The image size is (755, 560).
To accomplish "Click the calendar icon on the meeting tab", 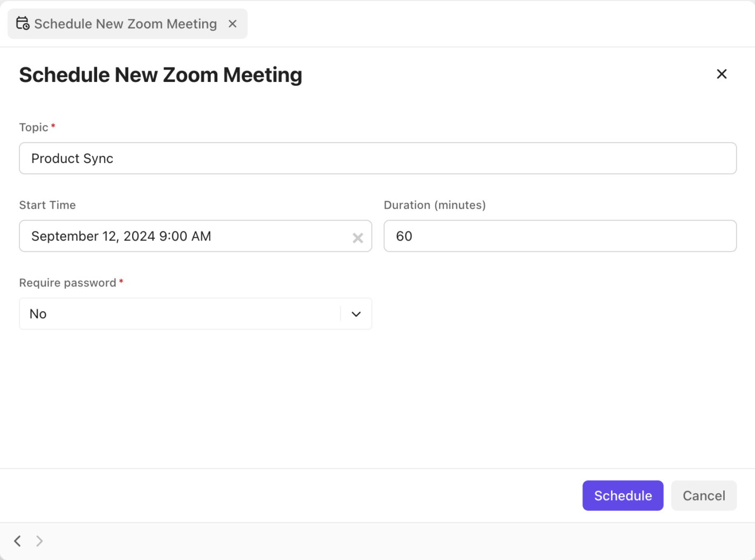I will pos(23,23).
